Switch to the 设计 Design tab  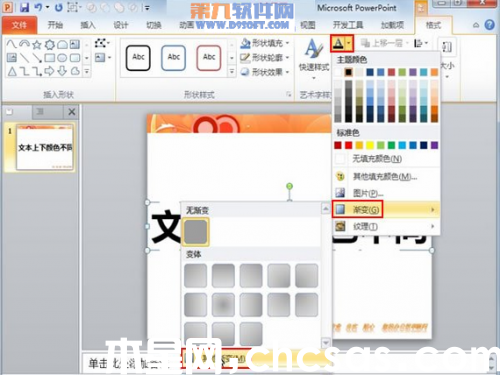tap(121, 25)
